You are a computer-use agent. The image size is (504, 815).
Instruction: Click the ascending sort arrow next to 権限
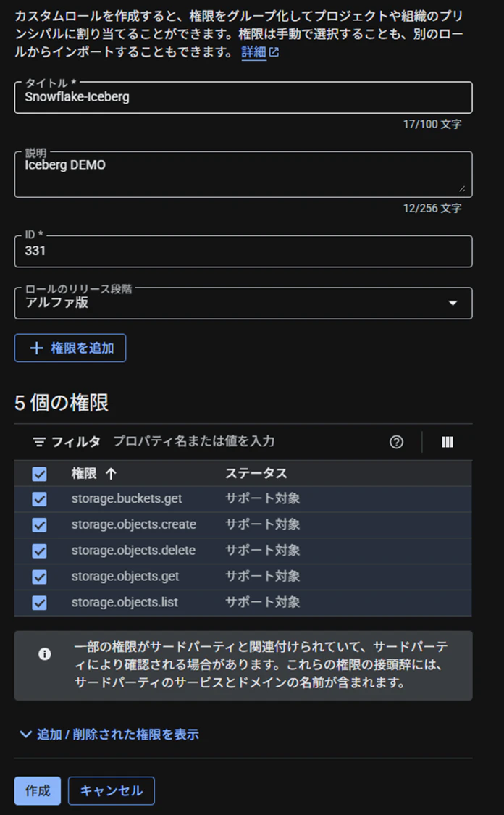pos(112,474)
